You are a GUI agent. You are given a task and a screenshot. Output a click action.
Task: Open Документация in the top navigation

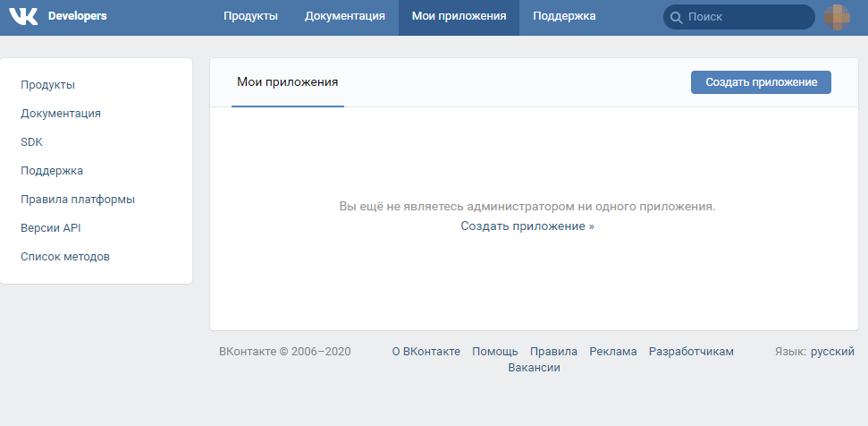click(345, 16)
